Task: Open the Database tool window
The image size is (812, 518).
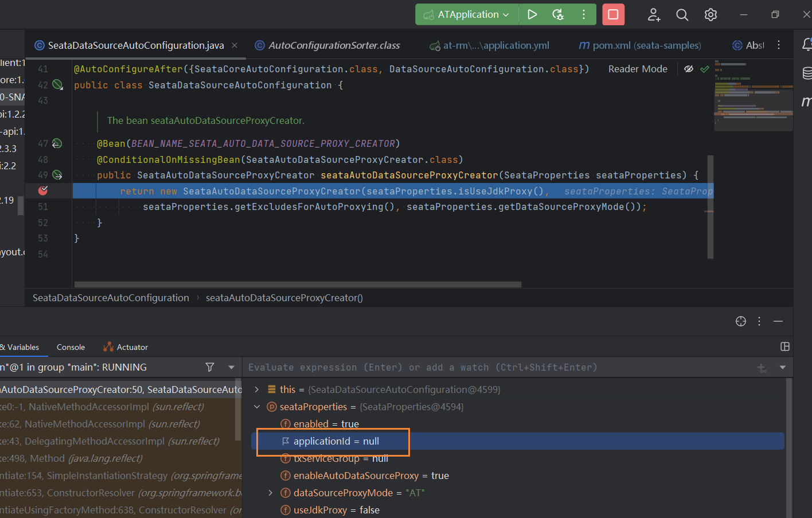Action: pyautogui.click(x=807, y=73)
